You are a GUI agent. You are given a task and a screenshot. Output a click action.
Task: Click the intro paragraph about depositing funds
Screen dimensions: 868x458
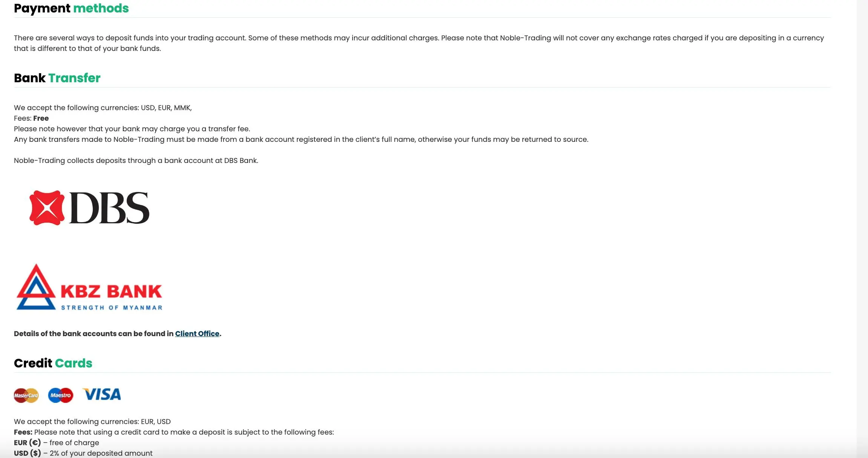tap(419, 43)
